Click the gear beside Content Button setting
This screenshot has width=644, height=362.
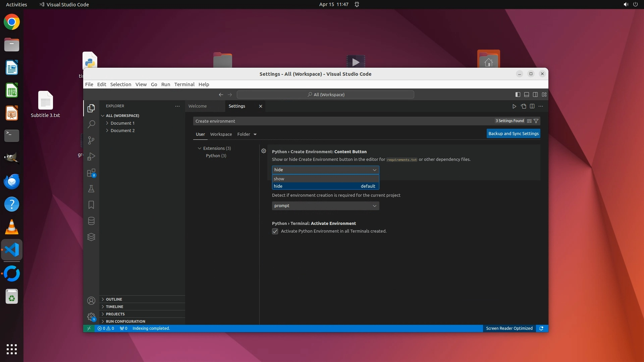pyautogui.click(x=264, y=151)
